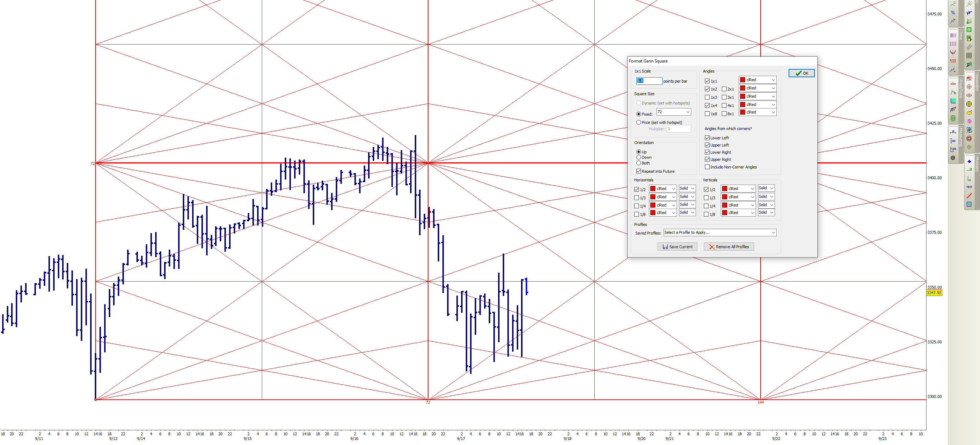Select the magnifier on chart tool icon
This screenshot has width=980, height=445.
pos(969,64)
